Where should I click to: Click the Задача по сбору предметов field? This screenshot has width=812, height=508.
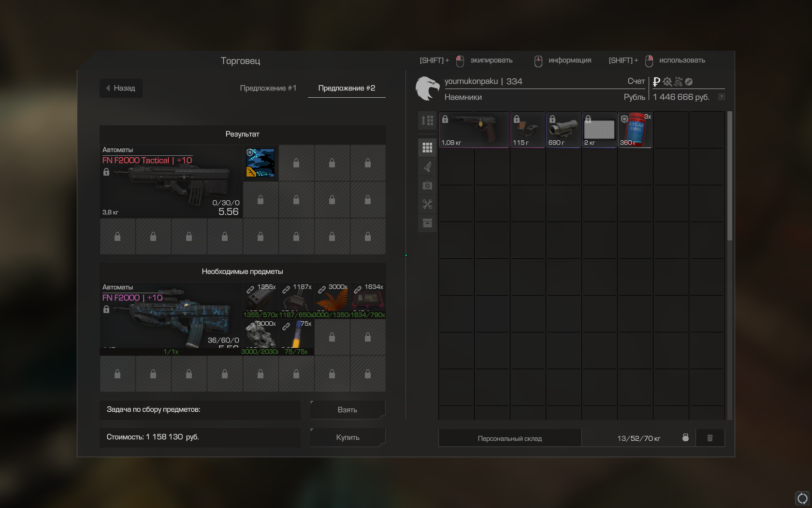tap(200, 410)
